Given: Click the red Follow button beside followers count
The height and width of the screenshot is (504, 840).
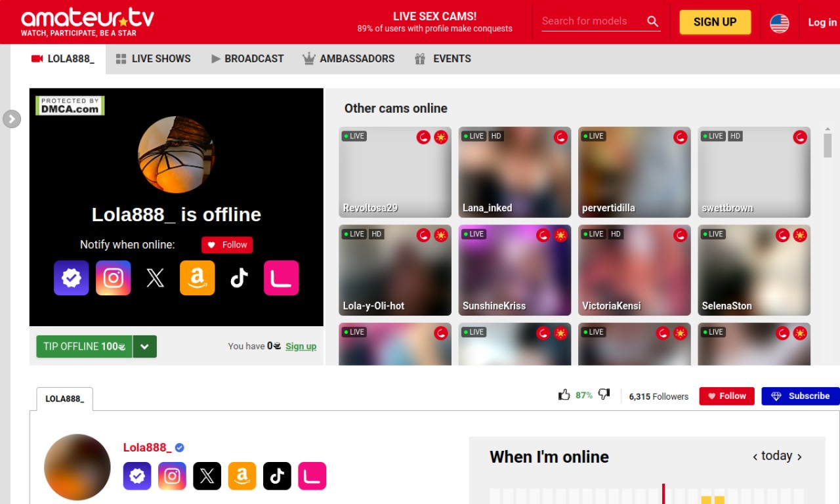Looking at the screenshot, I should pos(726,396).
